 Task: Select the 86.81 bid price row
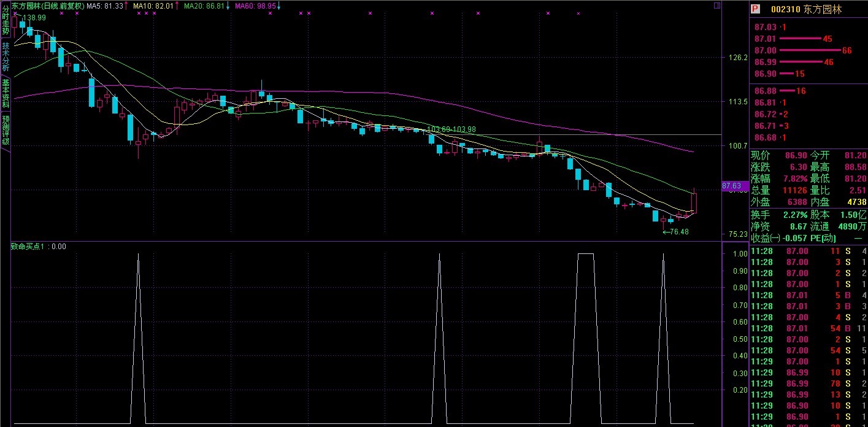(x=808, y=102)
